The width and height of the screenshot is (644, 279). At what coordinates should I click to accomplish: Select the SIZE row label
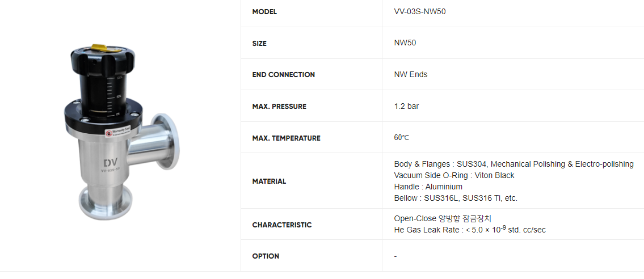tap(259, 43)
